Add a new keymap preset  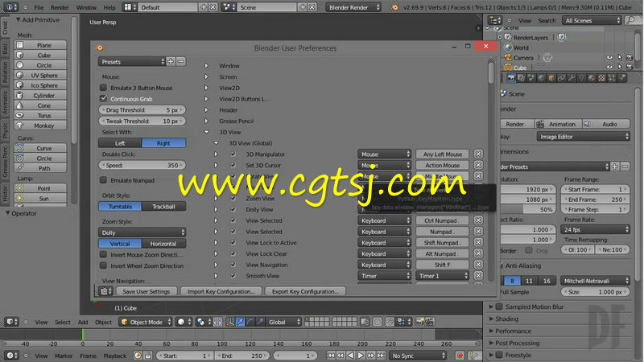click(x=171, y=62)
